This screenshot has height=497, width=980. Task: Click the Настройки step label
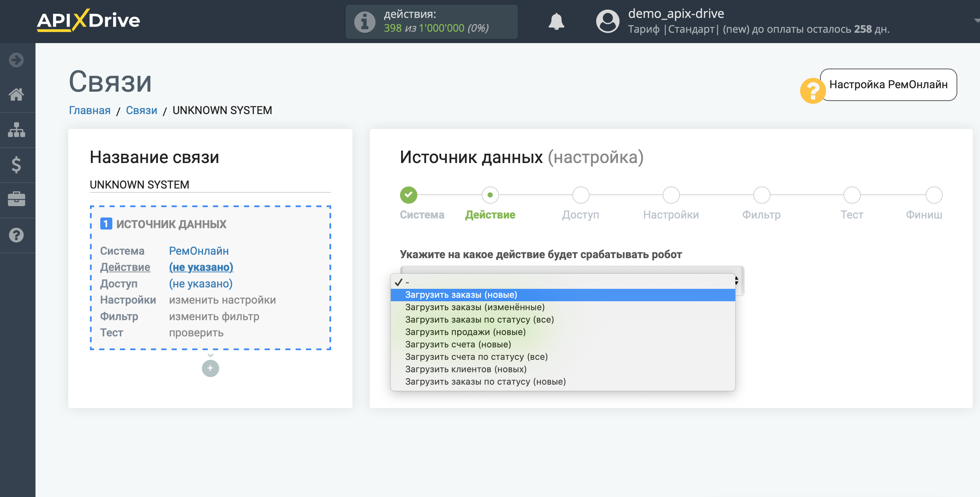(x=671, y=215)
